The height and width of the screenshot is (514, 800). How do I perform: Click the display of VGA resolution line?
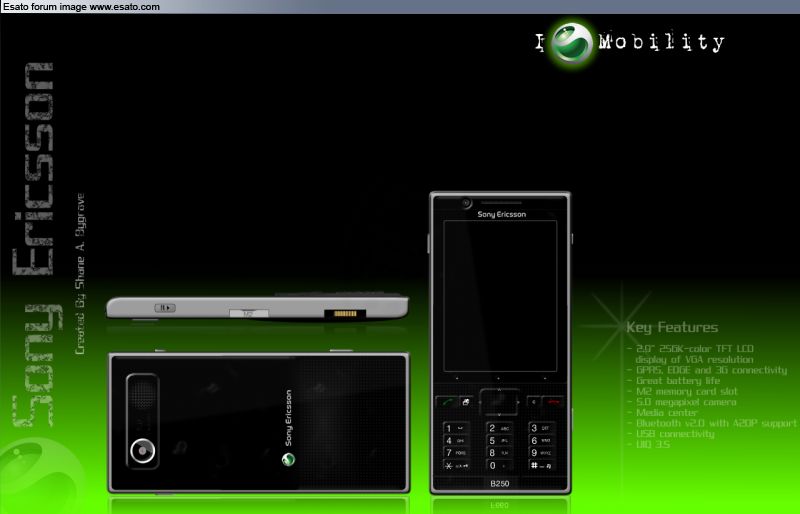[x=694, y=359]
